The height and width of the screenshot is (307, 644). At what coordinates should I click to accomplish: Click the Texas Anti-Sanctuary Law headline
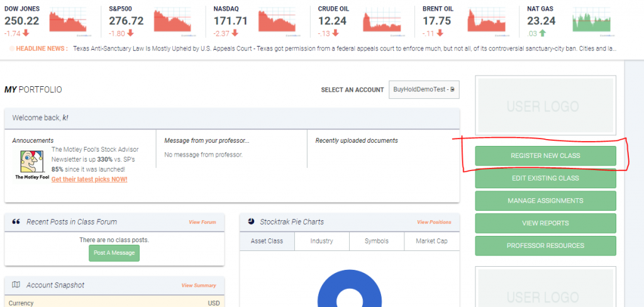[x=345, y=48]
